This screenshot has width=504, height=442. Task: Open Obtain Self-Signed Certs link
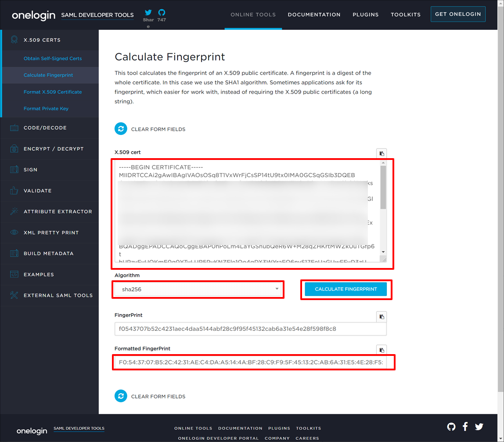tap(53, 58)
